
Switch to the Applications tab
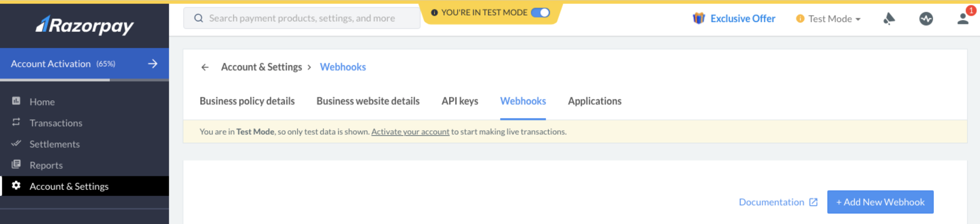594,101
